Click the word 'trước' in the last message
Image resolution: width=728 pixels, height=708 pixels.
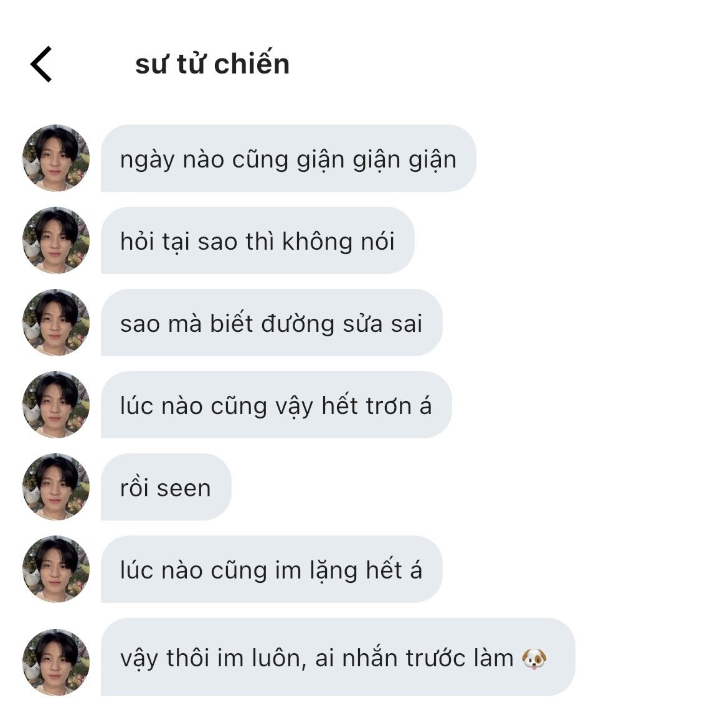(x=435, y=658)
